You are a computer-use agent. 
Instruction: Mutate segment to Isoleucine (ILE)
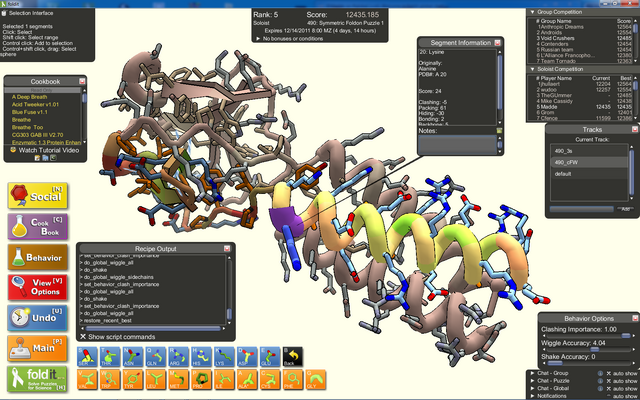tap(224, 379)
